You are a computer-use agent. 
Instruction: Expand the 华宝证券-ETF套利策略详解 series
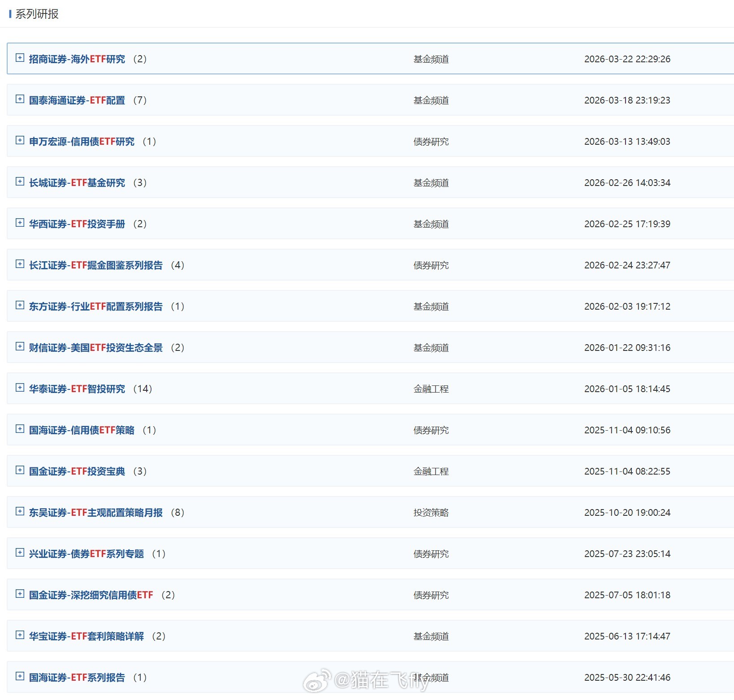[x=20, y=635]
